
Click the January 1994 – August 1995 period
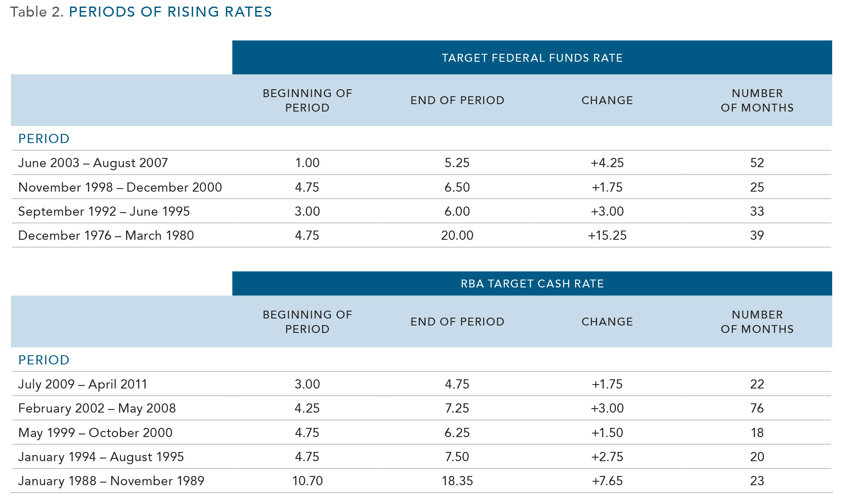pyautogui.click(x=101, y=457)
